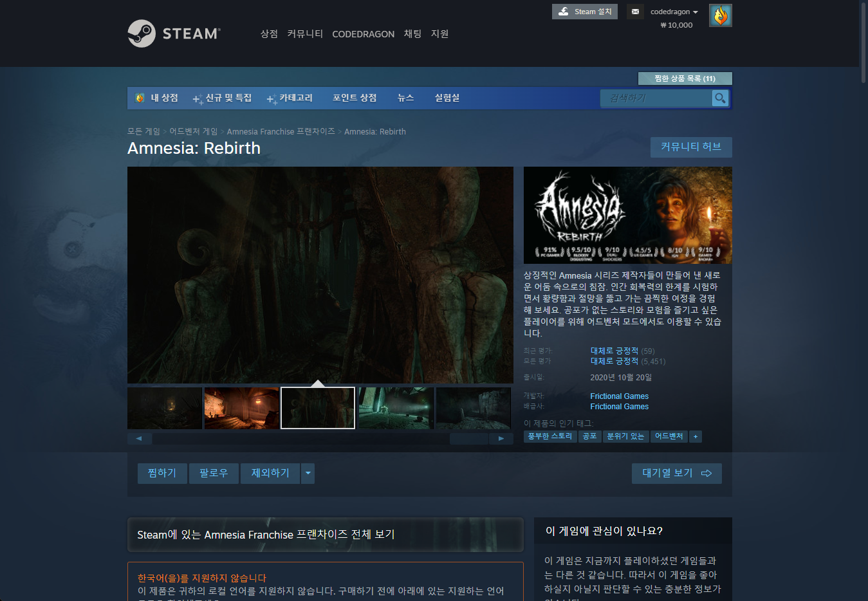
Task: Click 팔로우 follow button
Action: coord(214,473)
